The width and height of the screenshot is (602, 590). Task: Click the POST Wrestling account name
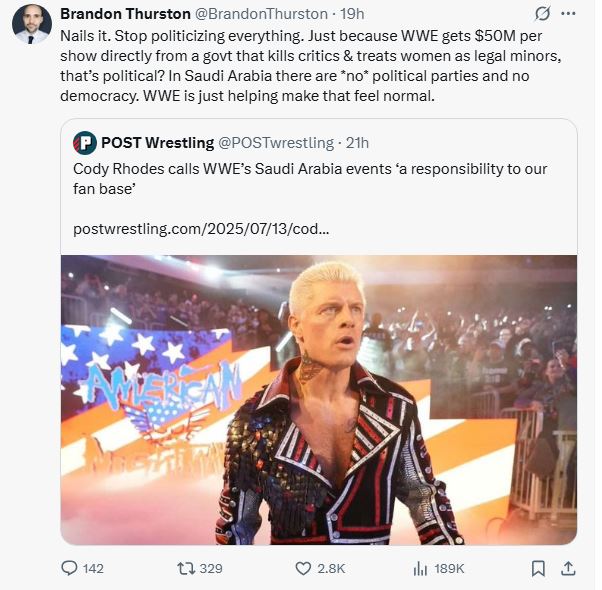point(157,142)
